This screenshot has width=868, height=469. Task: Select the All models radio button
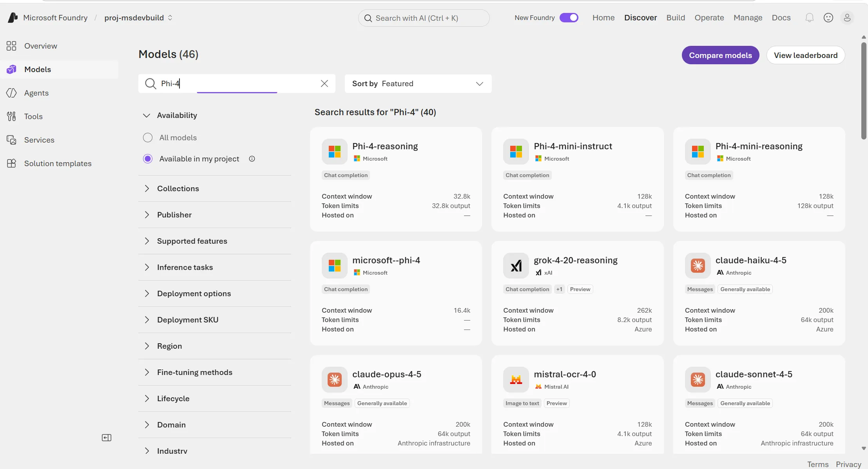click(x=148, y=138)
